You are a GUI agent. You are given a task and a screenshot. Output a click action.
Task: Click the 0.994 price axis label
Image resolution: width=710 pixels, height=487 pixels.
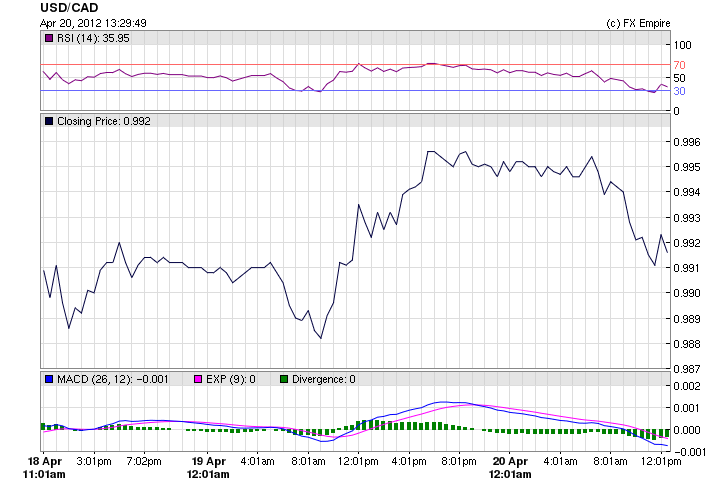tap(687, 192)
